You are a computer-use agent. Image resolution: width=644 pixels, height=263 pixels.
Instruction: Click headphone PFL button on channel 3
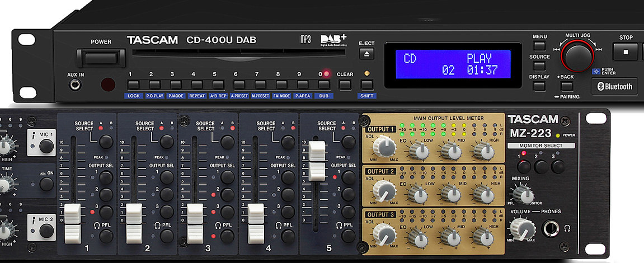pos(227,236)
